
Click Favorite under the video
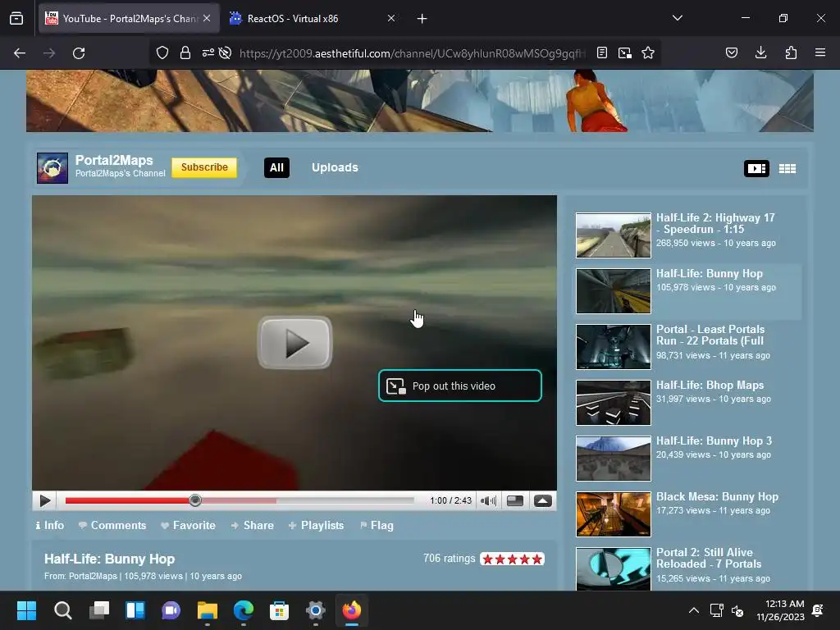coord(188,526)
